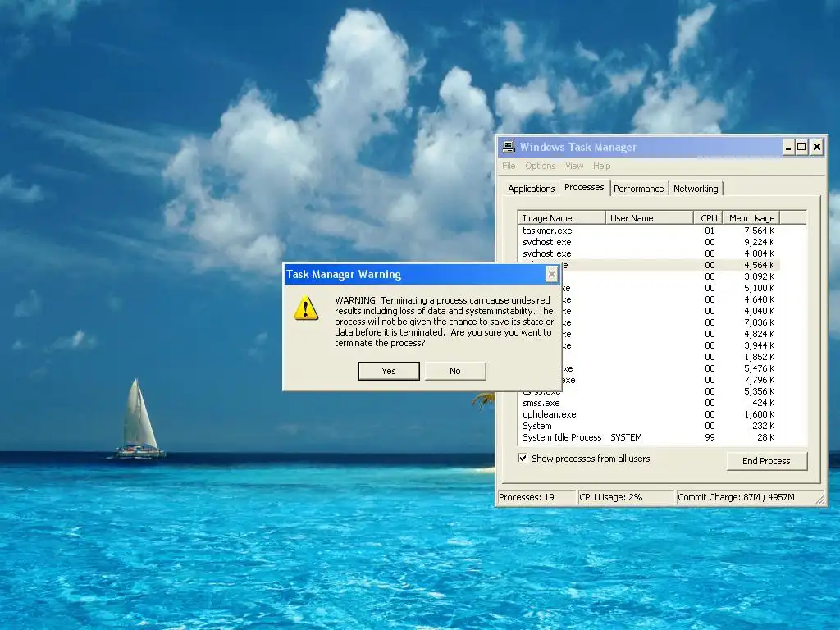This screenshot has height=630, width=840.
Task: Select the System process row
Action: tap(649, 426)
